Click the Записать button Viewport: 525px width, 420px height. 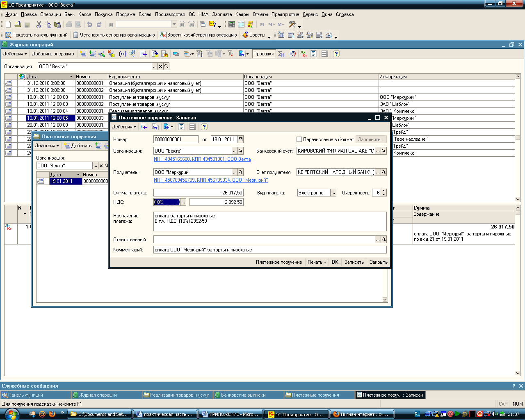pos(354,262)
